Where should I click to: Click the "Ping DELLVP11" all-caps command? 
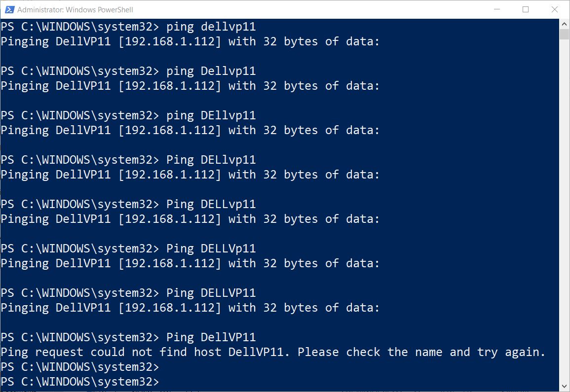pos(211,293)
